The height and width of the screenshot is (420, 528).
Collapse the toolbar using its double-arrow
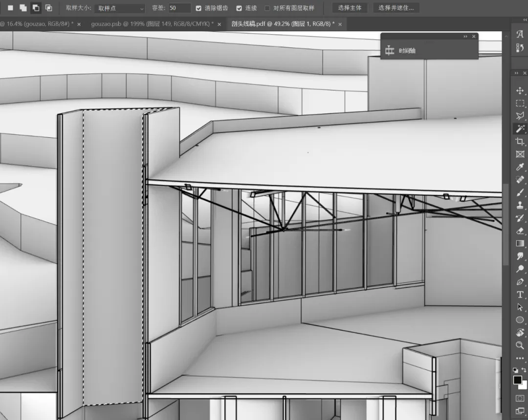tap(516, 73)
